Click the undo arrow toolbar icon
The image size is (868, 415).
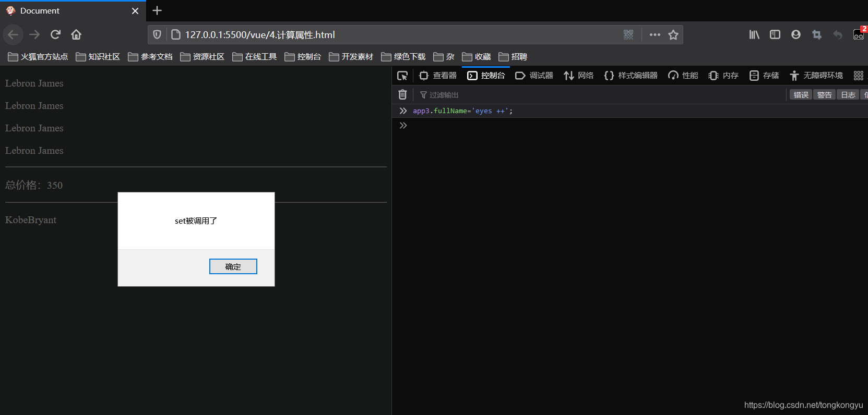coord(838,35)
